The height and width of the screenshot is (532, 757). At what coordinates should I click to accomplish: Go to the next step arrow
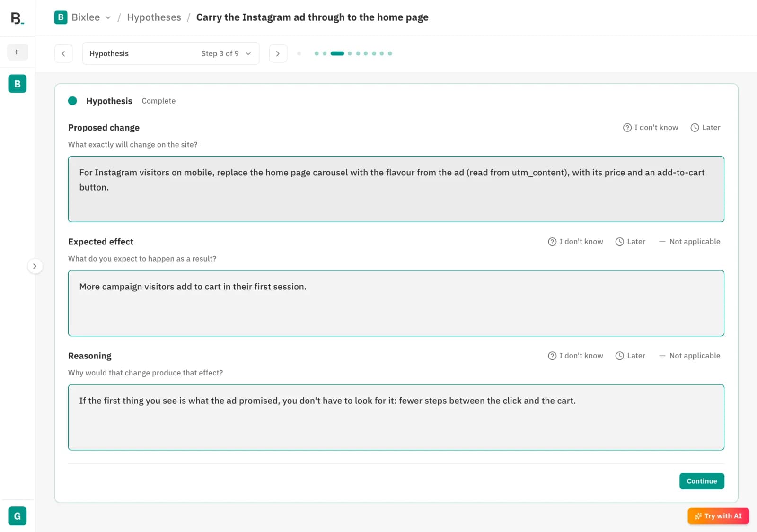(x=278, y=53)
